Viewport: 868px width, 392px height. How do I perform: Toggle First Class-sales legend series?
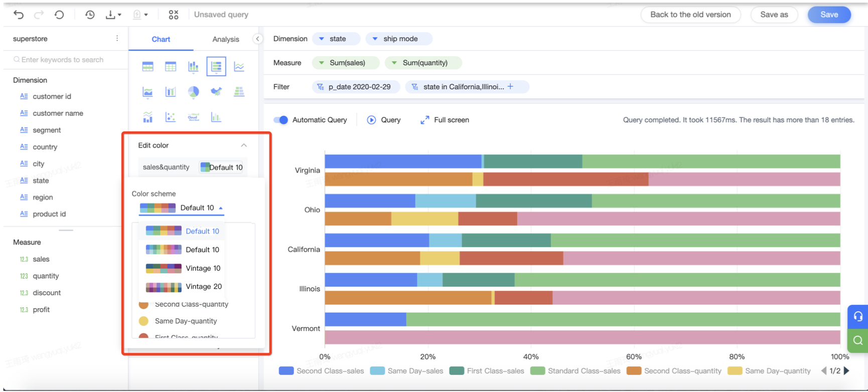point(487,371)
